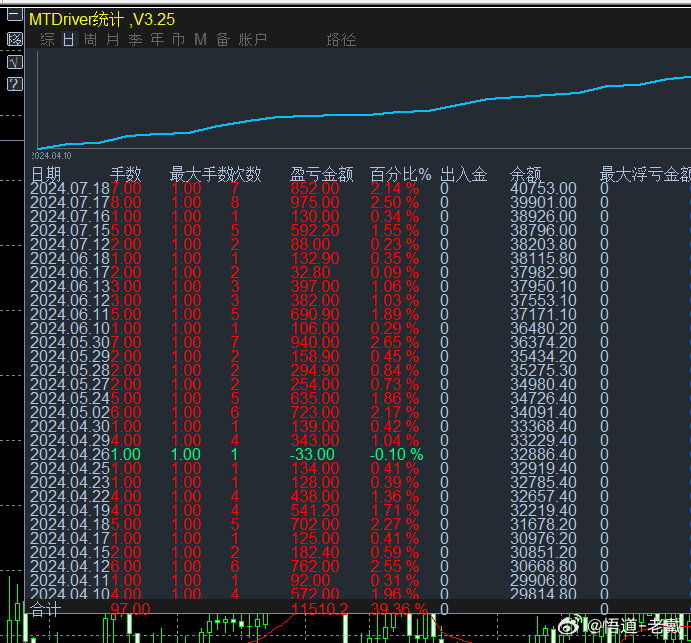The height and width of the screenshot is (643, 691).
Task: Click the 余额 balance column header
Action: (525, 174)
